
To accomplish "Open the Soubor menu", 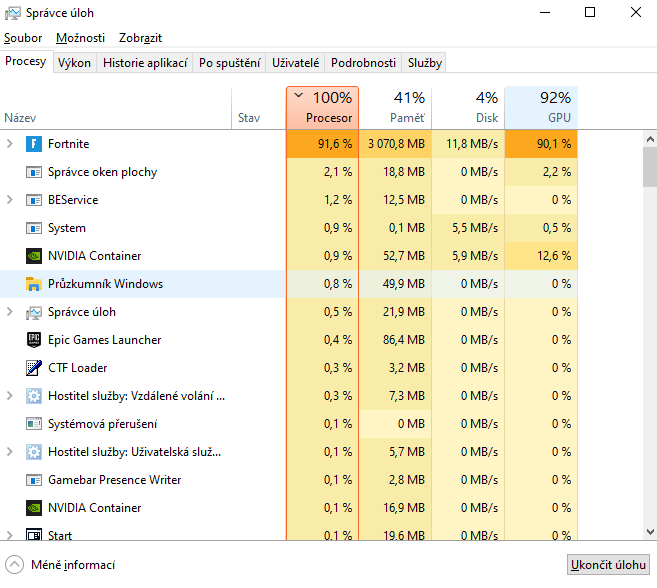I will tap(23, 37).
